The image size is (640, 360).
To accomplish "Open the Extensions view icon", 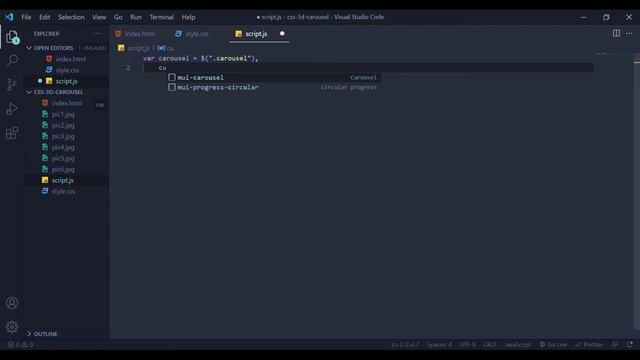I will tap(12, 133).
